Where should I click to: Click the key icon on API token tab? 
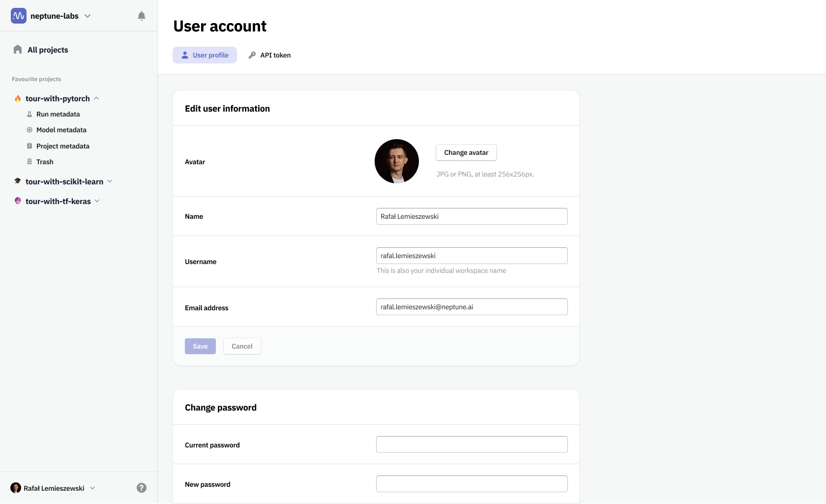(x=252, y=55)
